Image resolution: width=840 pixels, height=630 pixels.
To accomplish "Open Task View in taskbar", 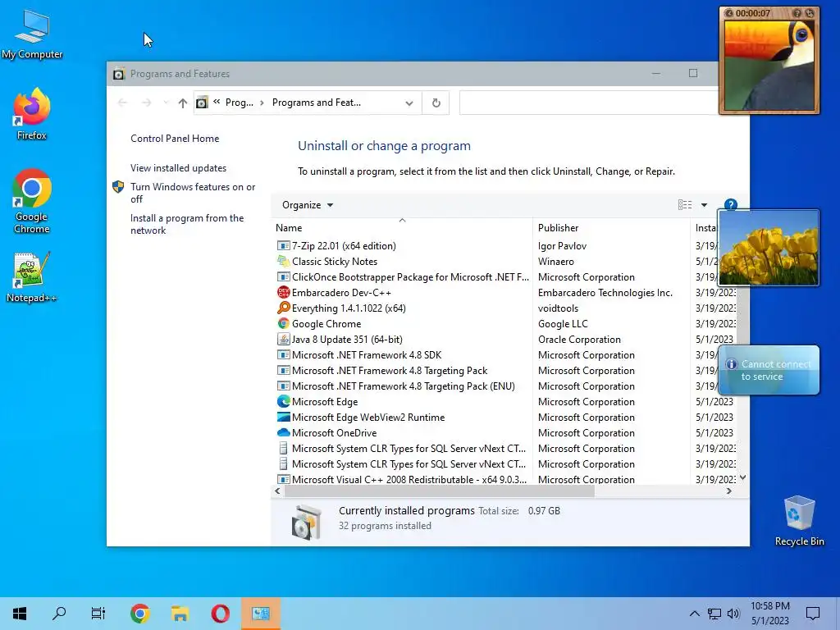I will (98, 614).
